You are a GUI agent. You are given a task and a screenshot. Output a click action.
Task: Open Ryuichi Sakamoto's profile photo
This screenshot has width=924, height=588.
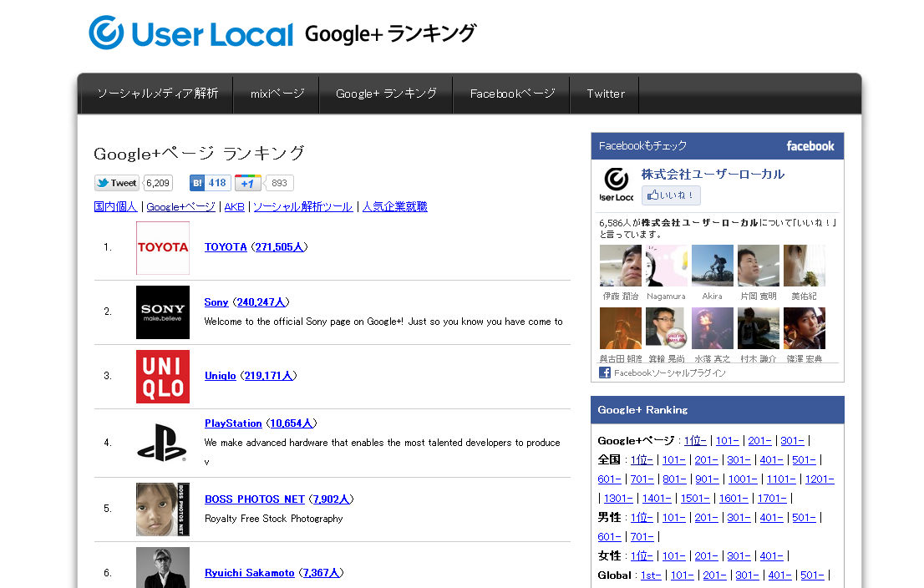pos(163,568)
